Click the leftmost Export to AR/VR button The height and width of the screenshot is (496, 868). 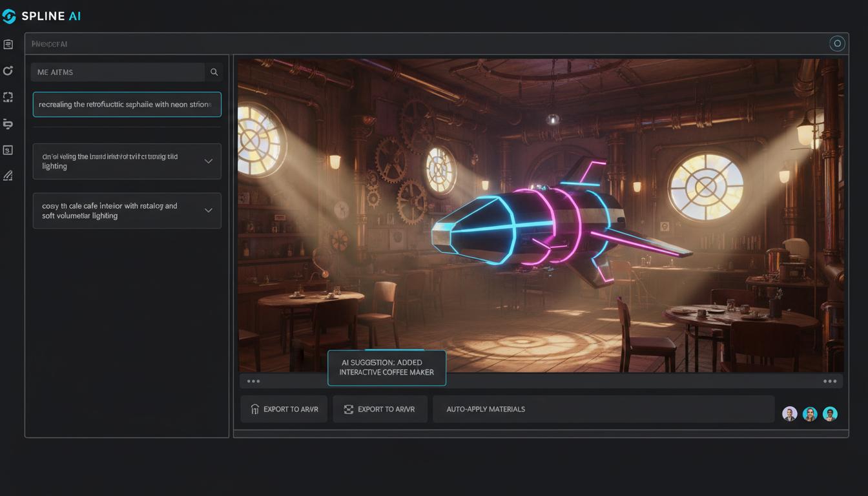click(x=284, y=409)
